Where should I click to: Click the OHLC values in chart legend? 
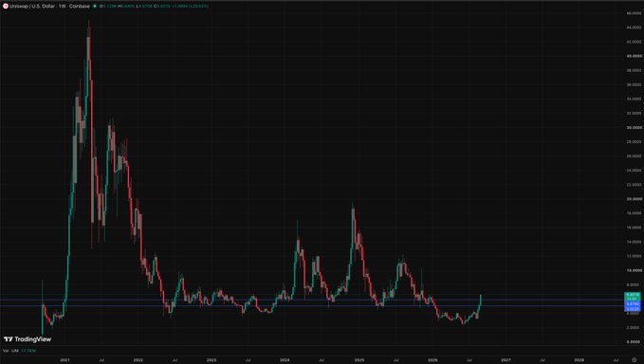[154, 6]
